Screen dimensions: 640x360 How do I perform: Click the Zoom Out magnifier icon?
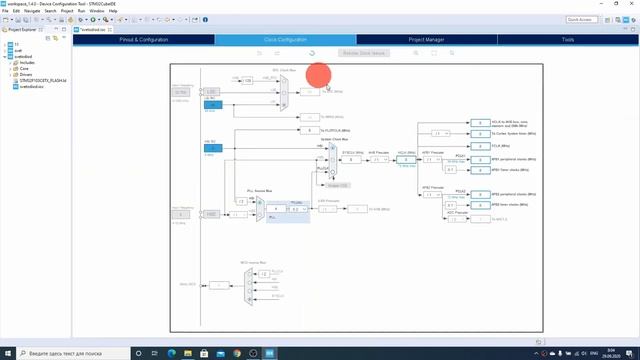click(452, 53)
